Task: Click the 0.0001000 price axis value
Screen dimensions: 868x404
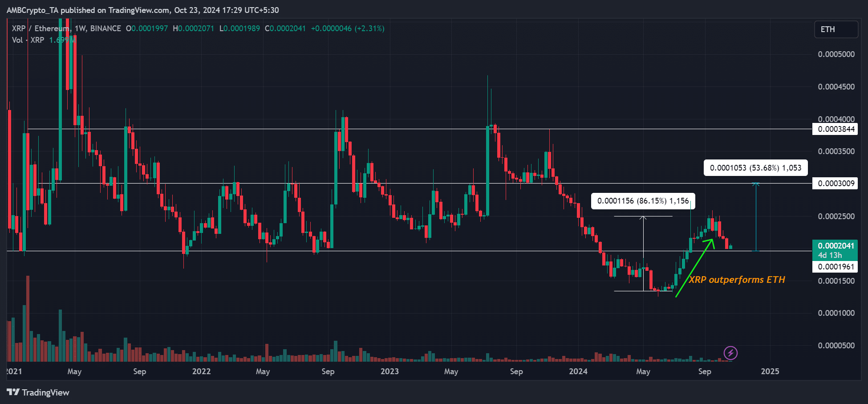Action: [x=836, y=313]
